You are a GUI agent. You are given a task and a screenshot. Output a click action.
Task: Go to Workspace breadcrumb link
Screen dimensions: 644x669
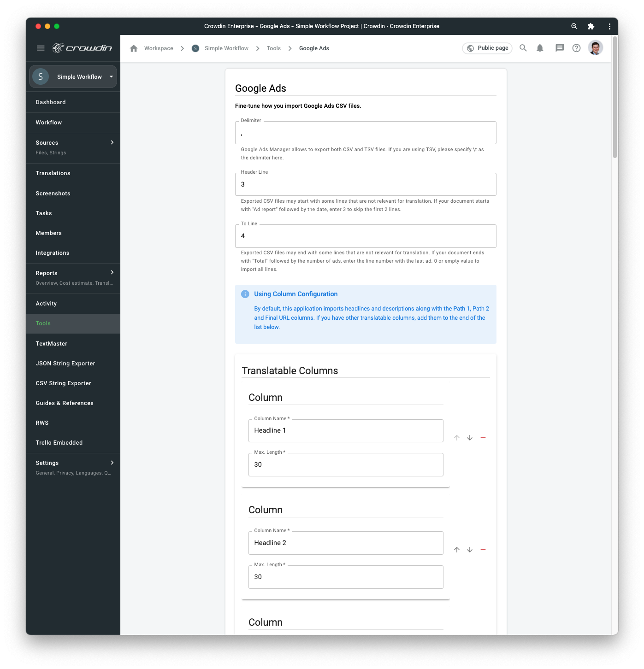[x=159, y=48]
